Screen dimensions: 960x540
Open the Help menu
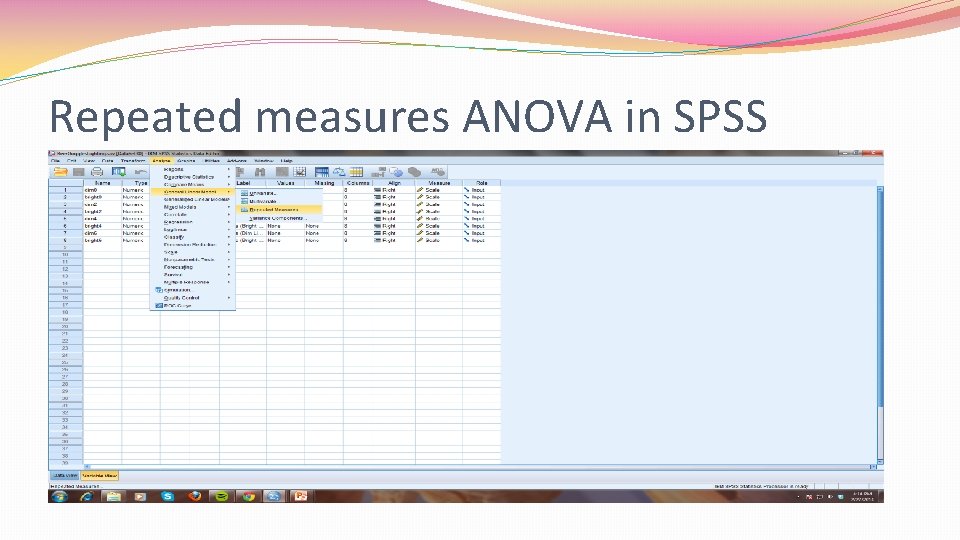coord(287,161)
